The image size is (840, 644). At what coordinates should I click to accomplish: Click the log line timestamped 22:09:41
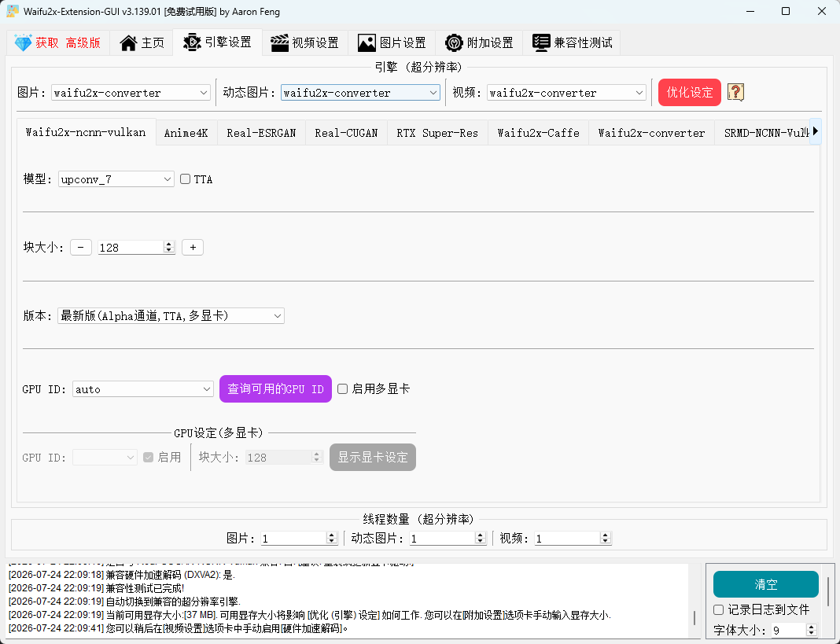178,628
